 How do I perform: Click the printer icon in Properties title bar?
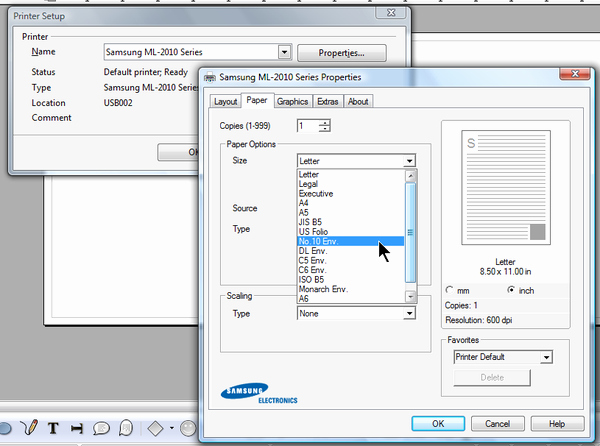(x=210, y=77)
